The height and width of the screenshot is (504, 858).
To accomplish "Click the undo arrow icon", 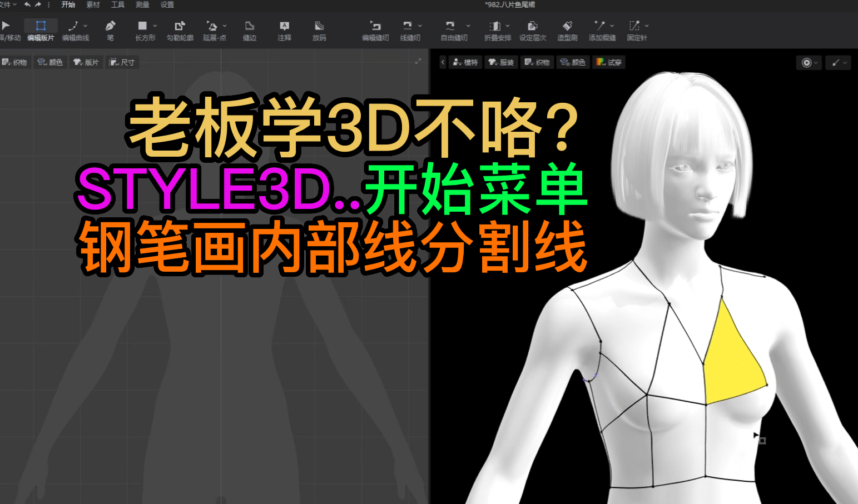I will pyautogui.click(x=27, y=4).
